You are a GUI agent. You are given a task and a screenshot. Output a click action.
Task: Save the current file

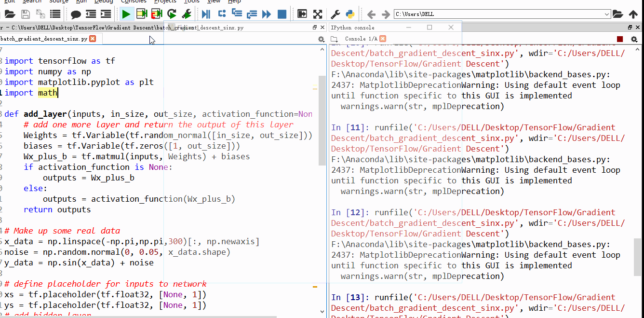(25, 14)
